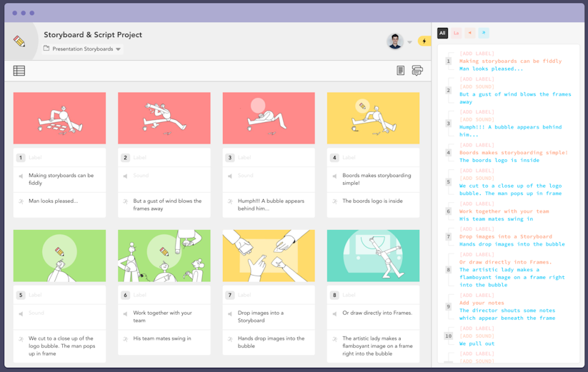Open the comments speech bubble icon
Image resolution: width=588 pixels, height=372 pixels.
417,70
